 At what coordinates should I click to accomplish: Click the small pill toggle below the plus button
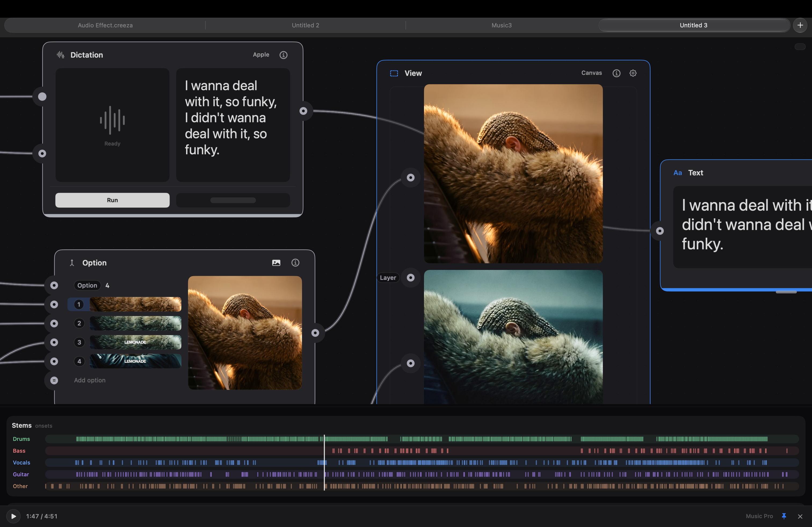coord(800,47)
